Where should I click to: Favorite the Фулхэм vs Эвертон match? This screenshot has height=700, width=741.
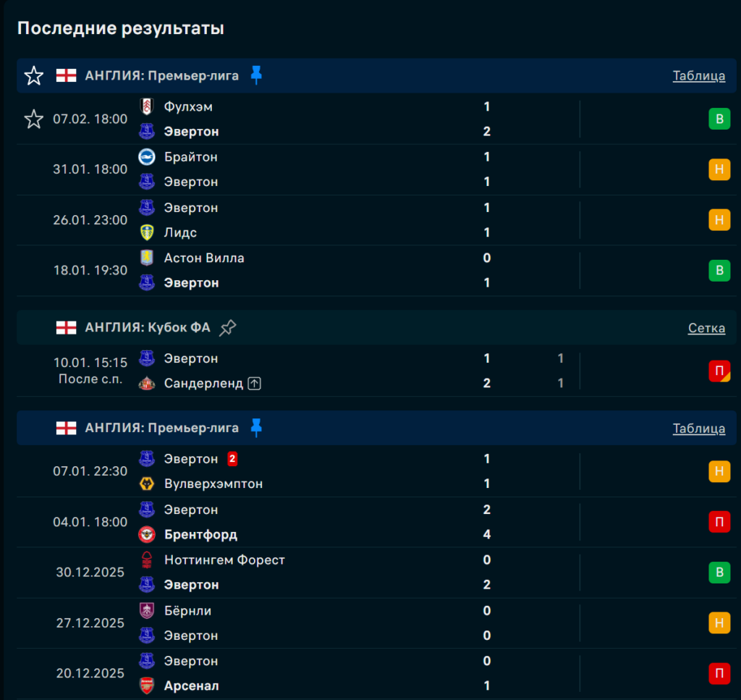coord(34,119)
